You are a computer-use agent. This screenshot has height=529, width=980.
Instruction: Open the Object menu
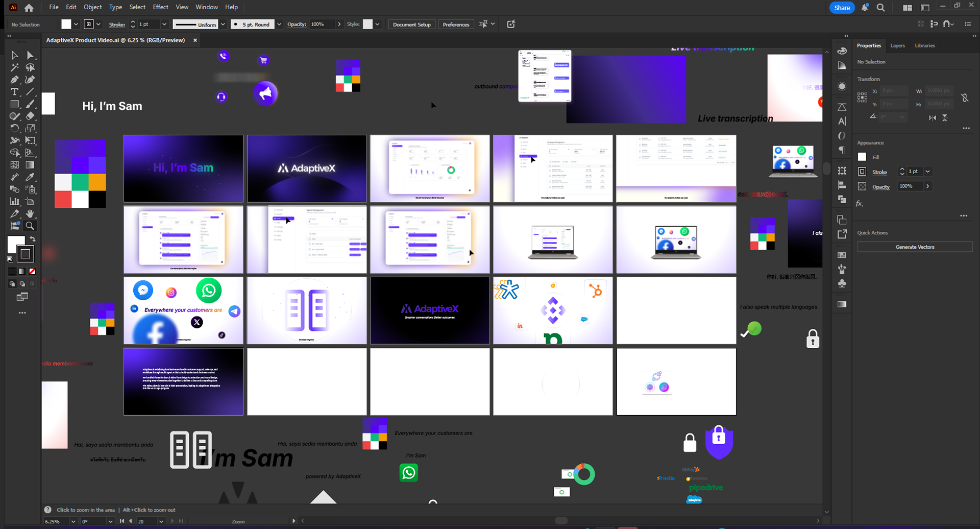(x=92, y=7)
